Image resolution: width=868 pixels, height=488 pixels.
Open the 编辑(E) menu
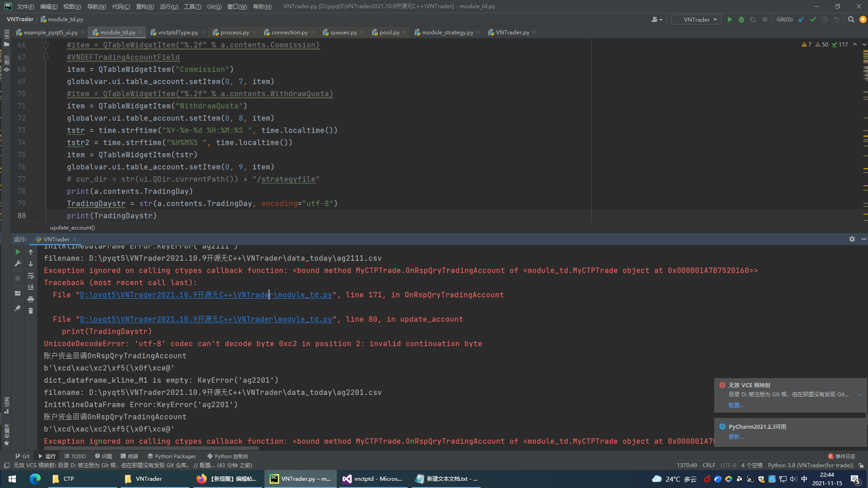click(x=49, y=6)
